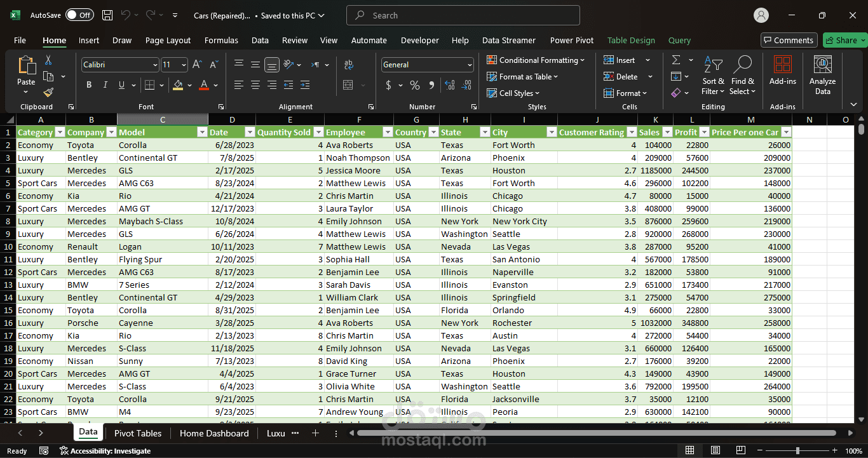Apply the yellow Fill Color swatch
This screenshot has height=458, width=868.
click(178, 85)
